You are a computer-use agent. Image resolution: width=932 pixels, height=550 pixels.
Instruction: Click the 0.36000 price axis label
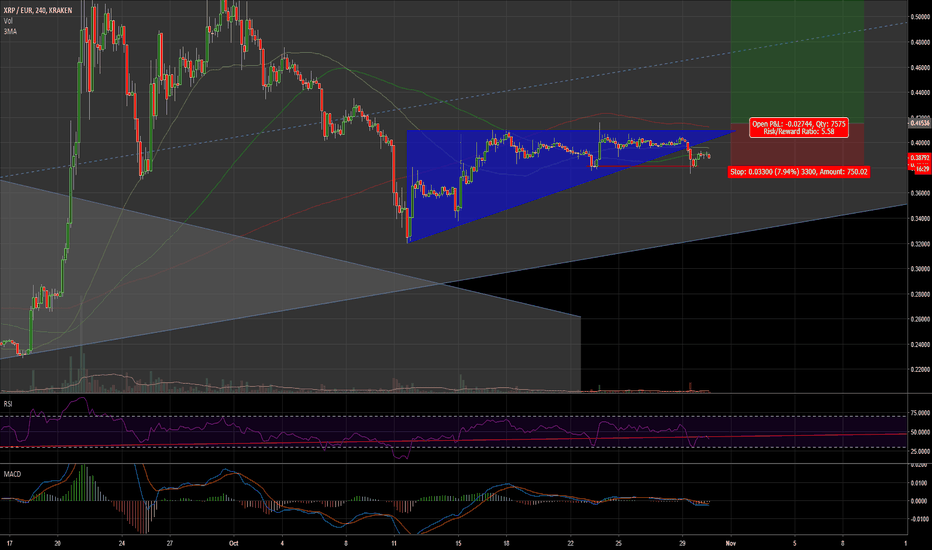[920, 193]
